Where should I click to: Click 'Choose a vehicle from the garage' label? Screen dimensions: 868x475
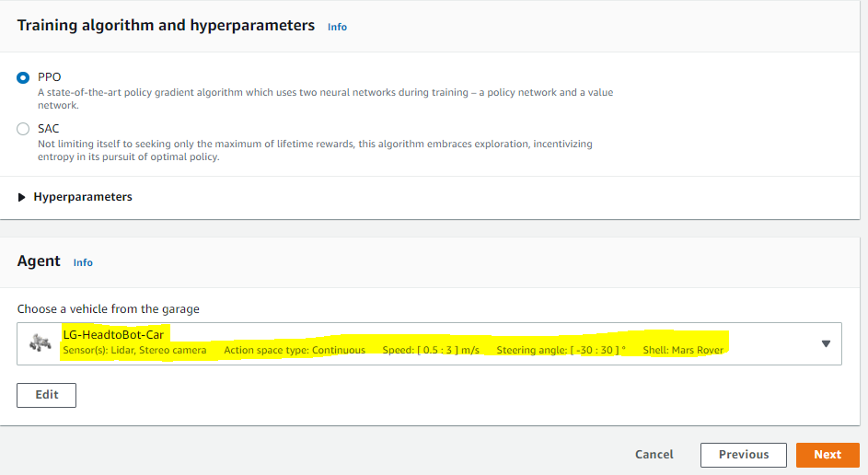[109, 309]
